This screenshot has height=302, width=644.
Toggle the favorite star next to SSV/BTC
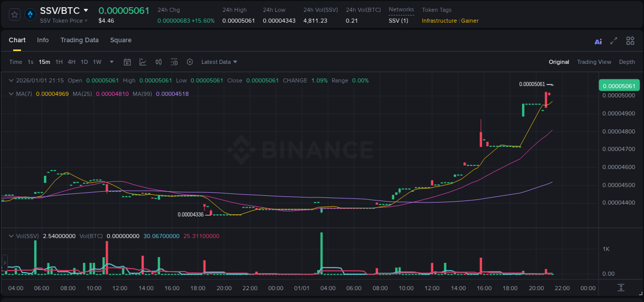[x=14, y=14]
